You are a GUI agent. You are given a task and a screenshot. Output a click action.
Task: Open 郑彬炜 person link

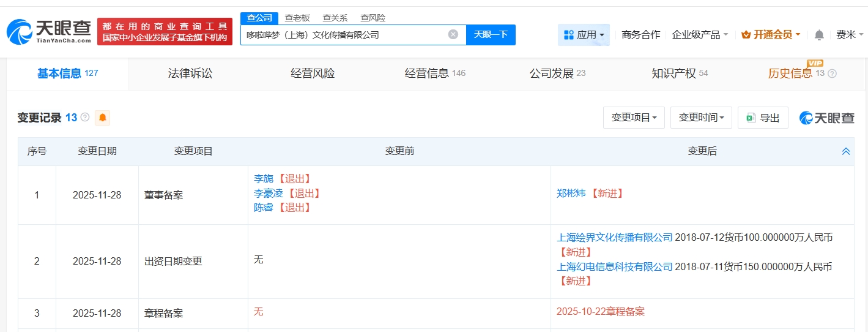pyautogui.click(x=571, y=193)
